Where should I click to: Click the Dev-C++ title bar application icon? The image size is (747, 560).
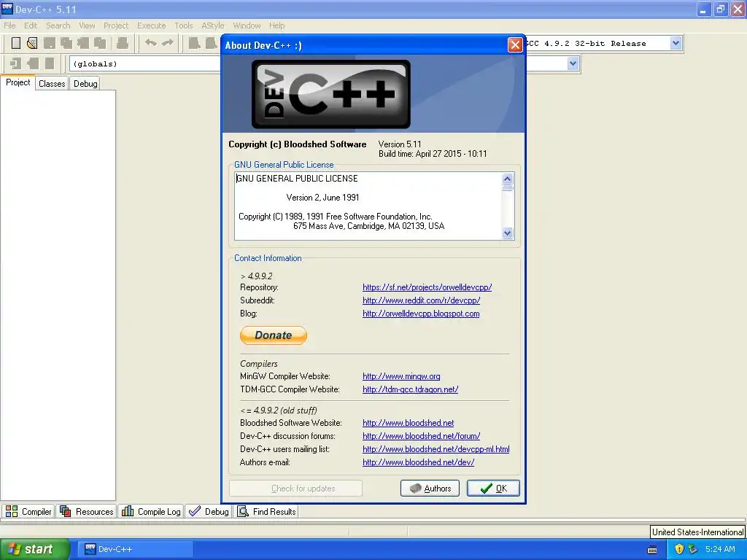(7, 9)
